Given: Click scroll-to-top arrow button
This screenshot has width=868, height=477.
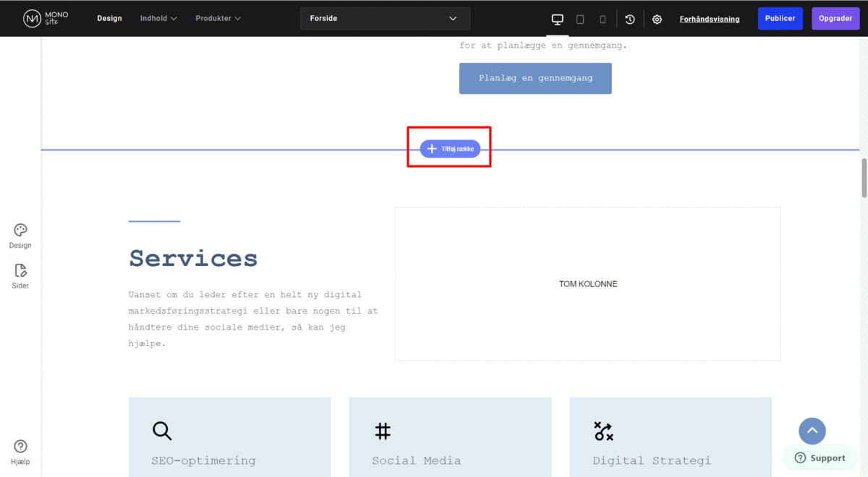Looking at the screenshot, I should click(x=812, y=431).
